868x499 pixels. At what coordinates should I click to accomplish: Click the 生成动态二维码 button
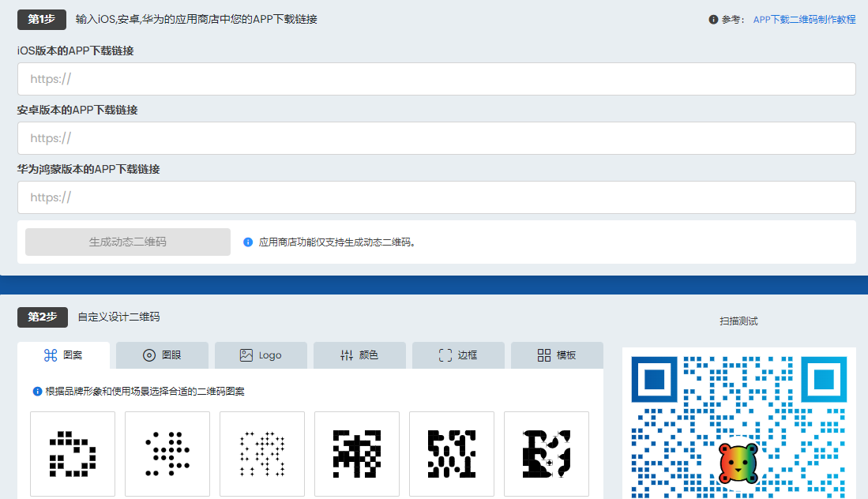[128, 242]
